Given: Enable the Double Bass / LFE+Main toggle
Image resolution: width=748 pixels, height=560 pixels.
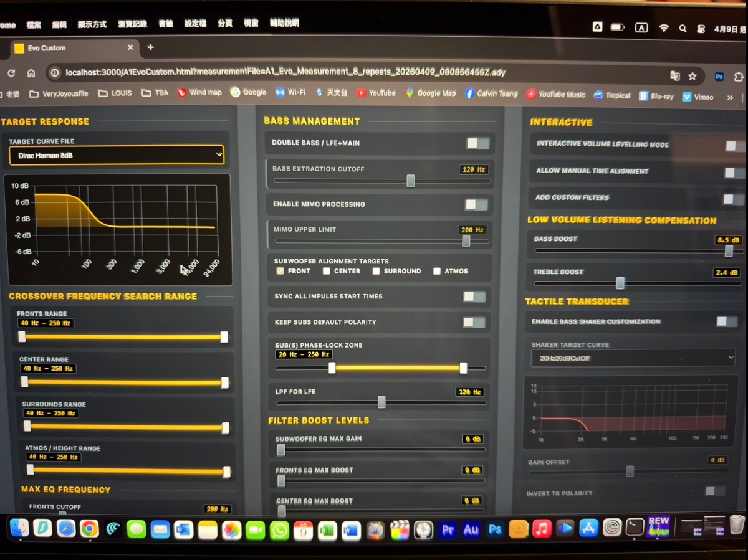Looking at the screenshot, I should click(477, 143).
